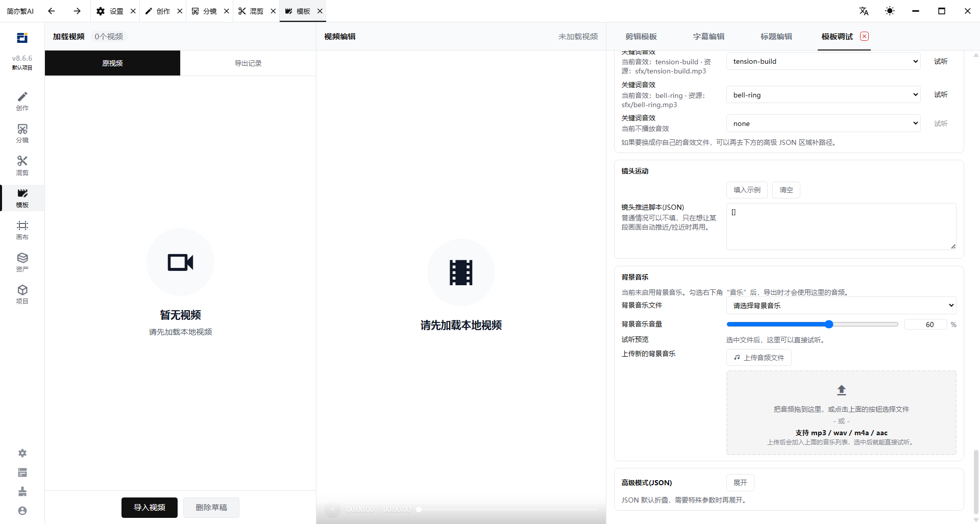Open the 模板 sidebar section

coord(22,198)
